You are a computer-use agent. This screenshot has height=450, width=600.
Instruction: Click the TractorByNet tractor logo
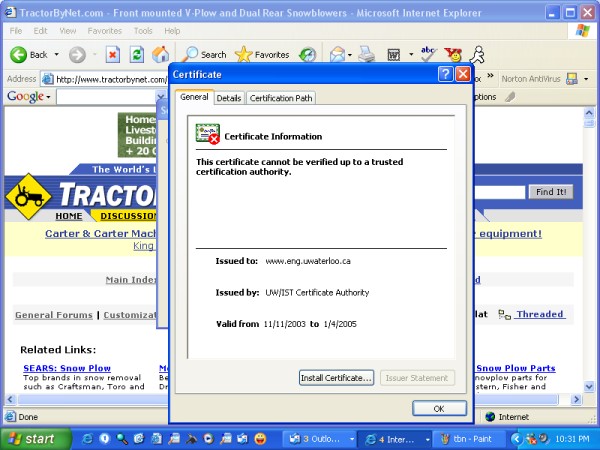[28, 196]
